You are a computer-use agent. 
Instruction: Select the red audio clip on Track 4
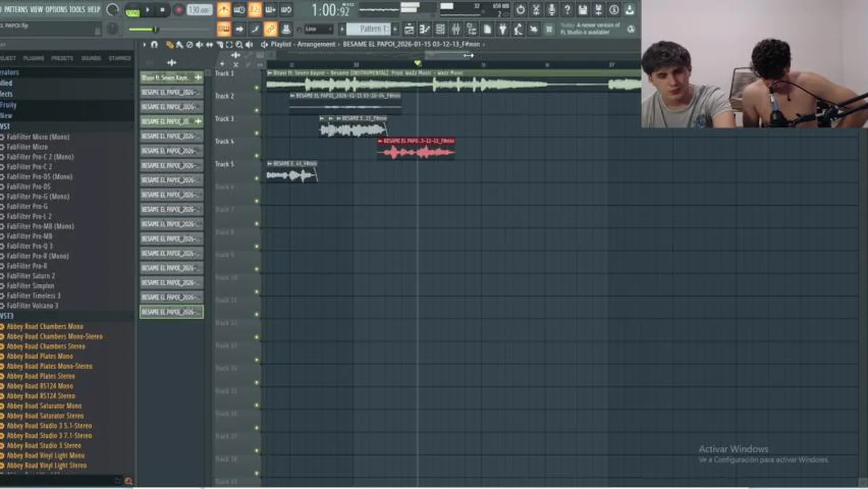pyautogui.click(x=416, y=149)
